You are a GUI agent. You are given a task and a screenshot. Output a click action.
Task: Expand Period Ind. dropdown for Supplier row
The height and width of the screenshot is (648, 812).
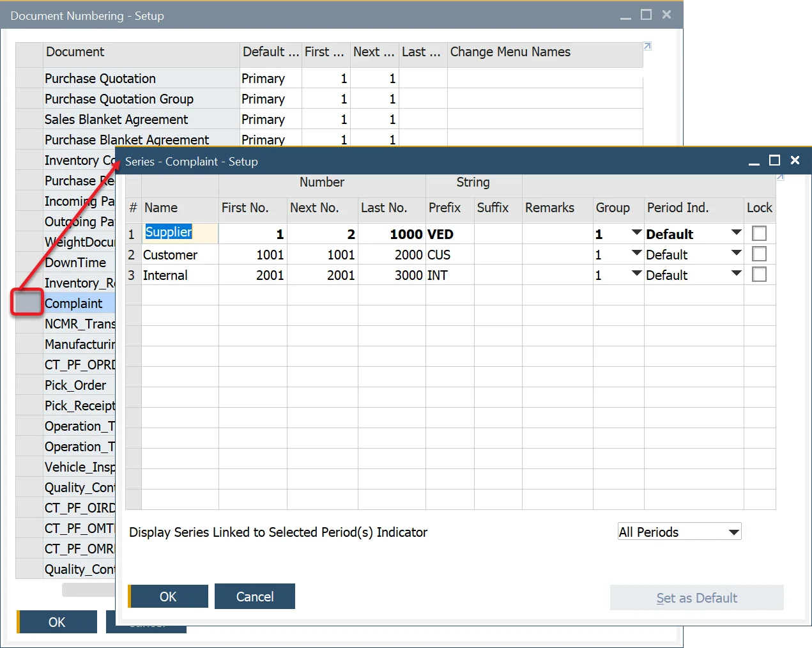coord(736,233)
